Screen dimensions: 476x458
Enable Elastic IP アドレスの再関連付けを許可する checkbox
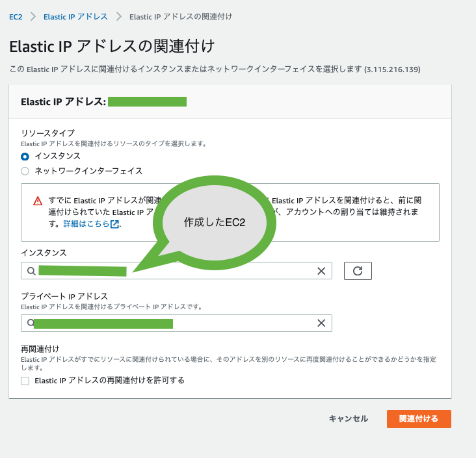[x=25, y=381]
